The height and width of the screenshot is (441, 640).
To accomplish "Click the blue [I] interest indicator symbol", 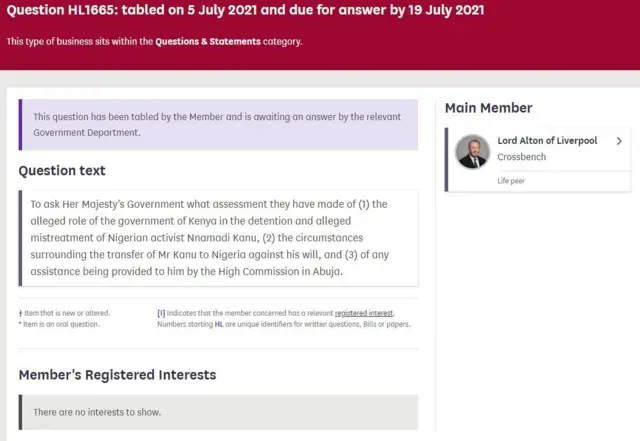I will 161,313.
